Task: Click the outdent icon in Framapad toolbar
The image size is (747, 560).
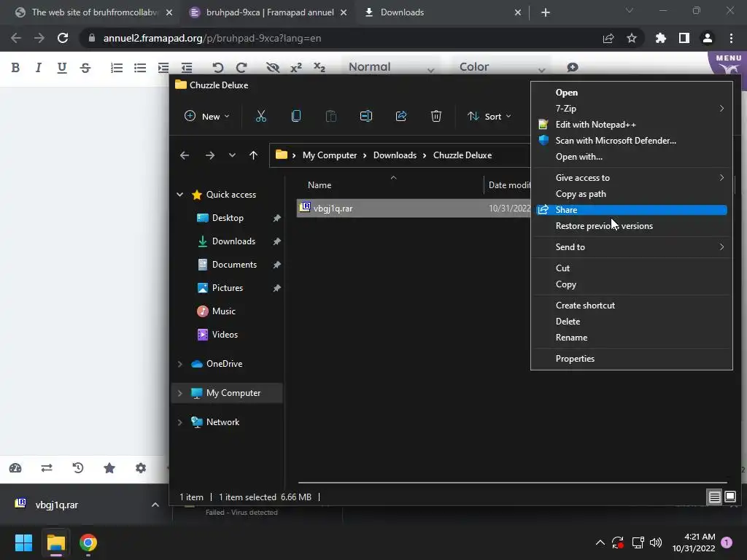Action: point(187,68)
